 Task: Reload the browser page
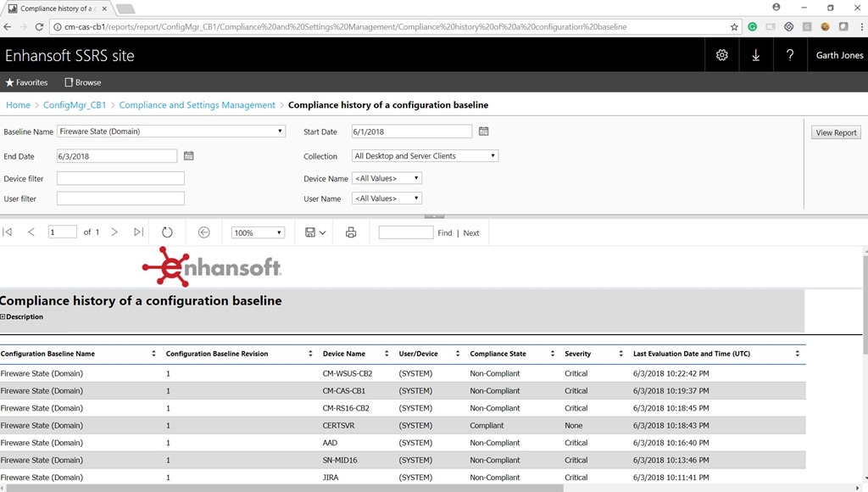point(39,26)
